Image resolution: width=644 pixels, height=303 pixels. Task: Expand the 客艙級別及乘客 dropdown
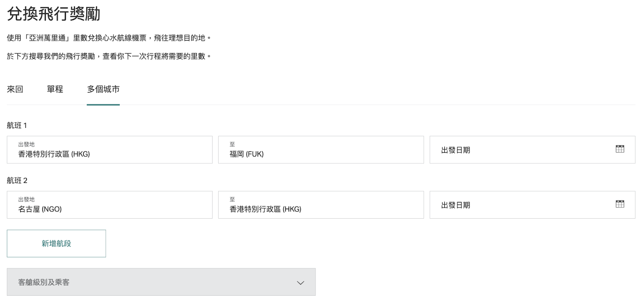pyautogui.click(x=161, y=282)
